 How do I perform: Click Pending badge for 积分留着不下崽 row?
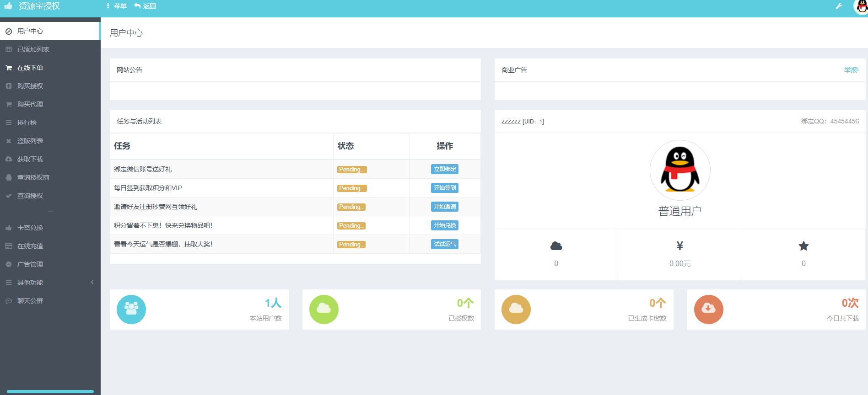(x=351, y=226)
